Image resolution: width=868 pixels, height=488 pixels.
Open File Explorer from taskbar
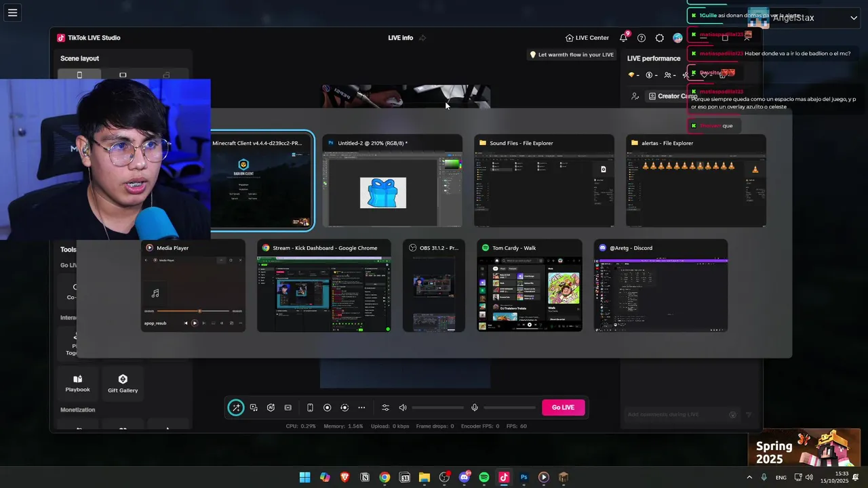[x=425, y=477]
